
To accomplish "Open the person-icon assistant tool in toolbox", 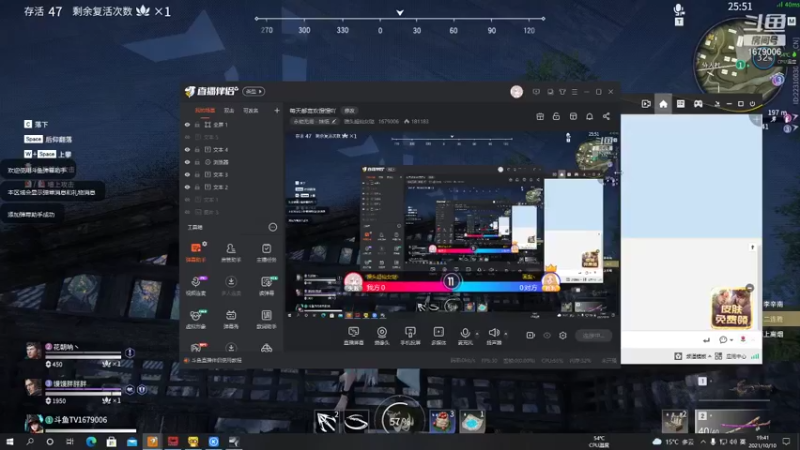I will coord(231,252).
